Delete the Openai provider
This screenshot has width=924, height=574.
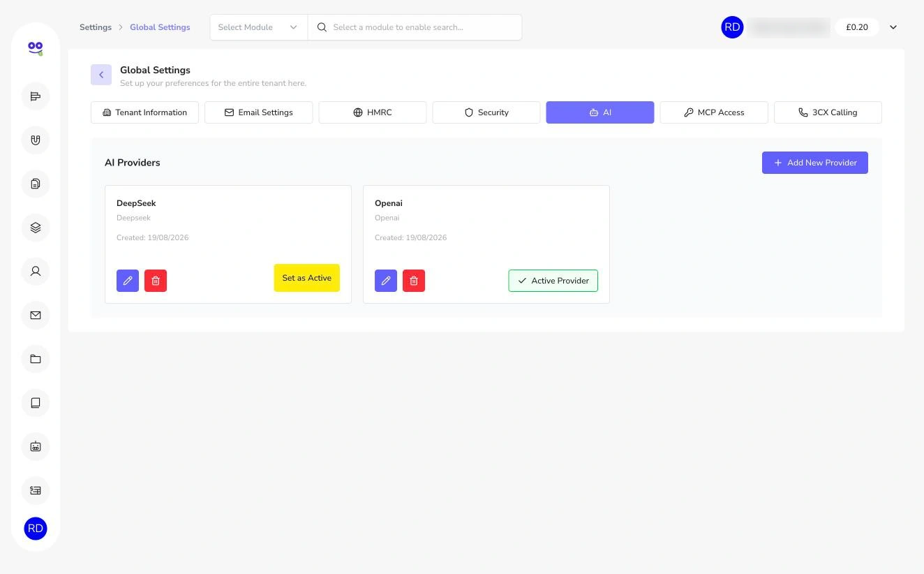coord(414,281)
